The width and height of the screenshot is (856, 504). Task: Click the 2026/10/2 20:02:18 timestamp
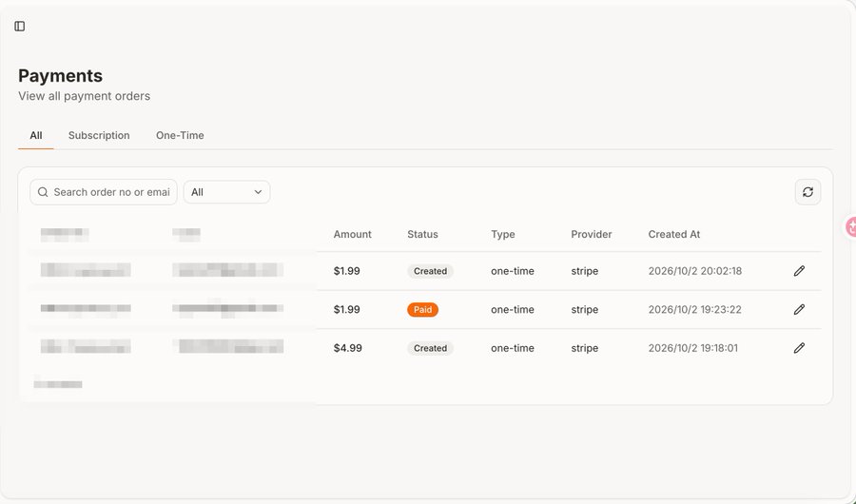(x=695, y=271)
